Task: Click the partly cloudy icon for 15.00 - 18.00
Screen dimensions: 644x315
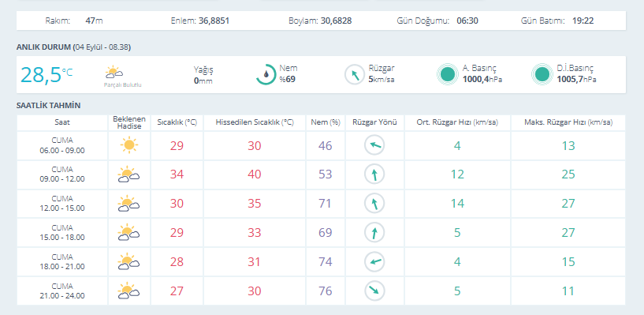Action: 128,232
